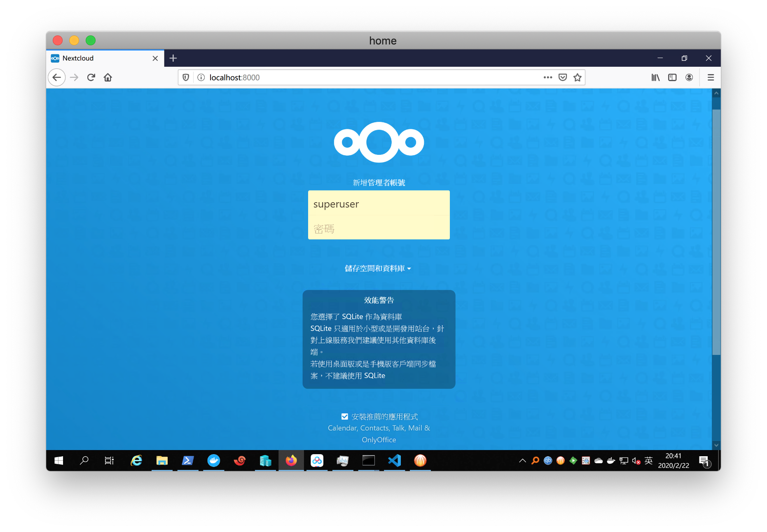767x532 pixels.
Task: Switch the 英 input method indicator
Action: (x=648, y=461)
